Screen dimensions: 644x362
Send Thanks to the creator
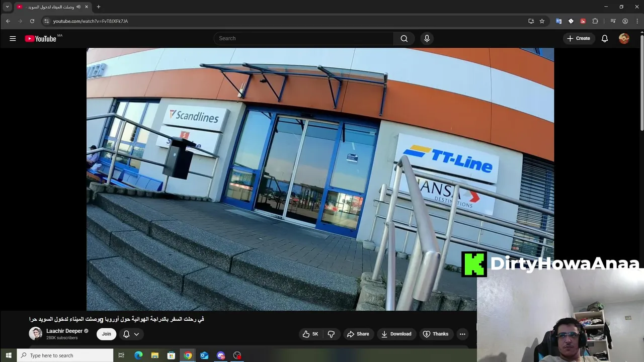point(436,334)
